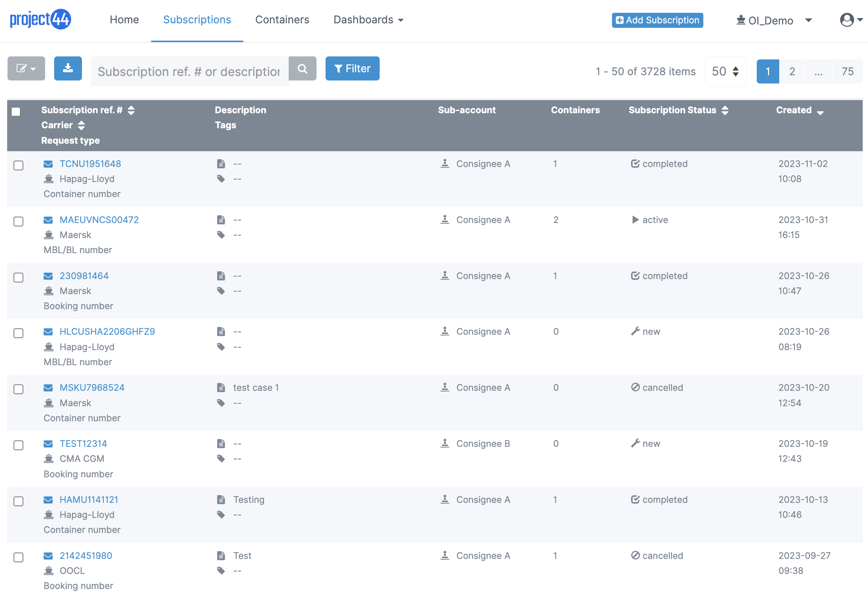The image size is (868, 592).
Task: Open the Filter button
Action: pyautogui.click(x=353, y=68)
